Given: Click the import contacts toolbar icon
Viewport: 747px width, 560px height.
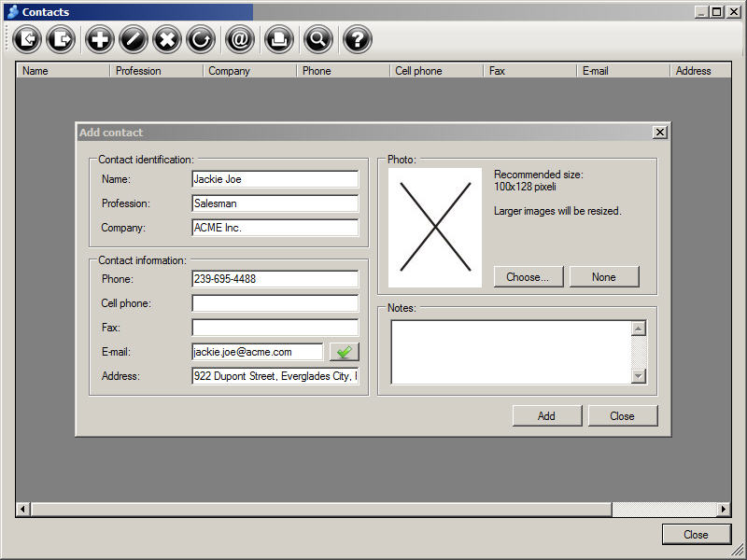Looking at the screenshot, I should (28, 39).
